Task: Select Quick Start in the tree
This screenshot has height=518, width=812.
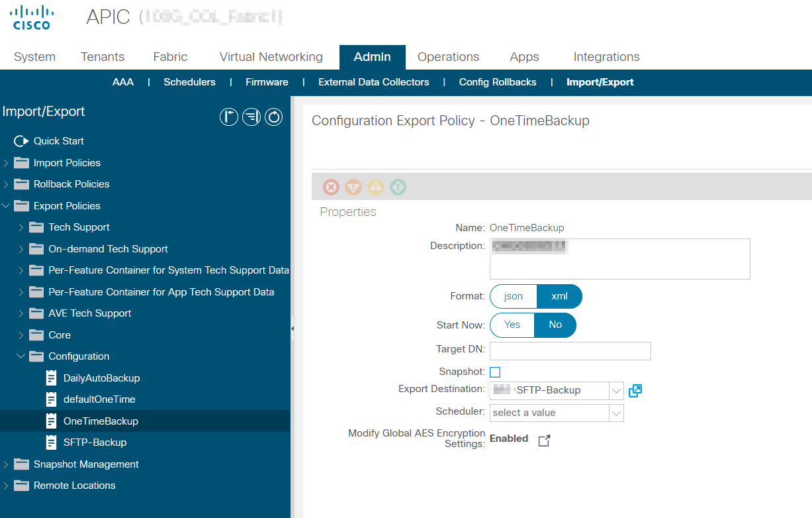Action: click(x=59, y=141)
